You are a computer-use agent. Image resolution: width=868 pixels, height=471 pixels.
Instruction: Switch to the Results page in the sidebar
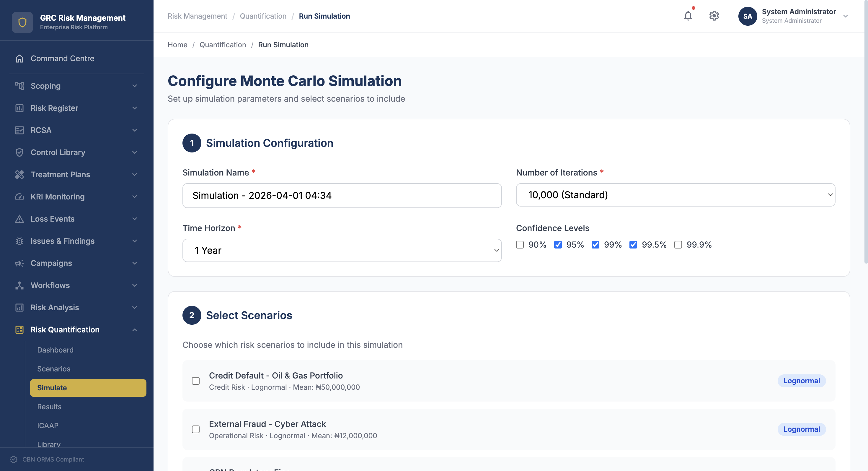pos(49,407)
